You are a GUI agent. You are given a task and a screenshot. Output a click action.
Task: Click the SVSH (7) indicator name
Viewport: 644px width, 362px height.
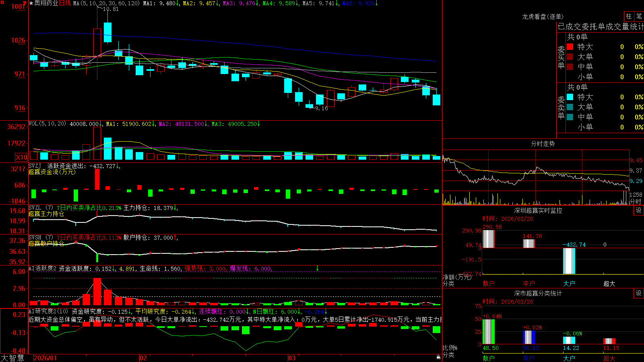click(41, 238)
